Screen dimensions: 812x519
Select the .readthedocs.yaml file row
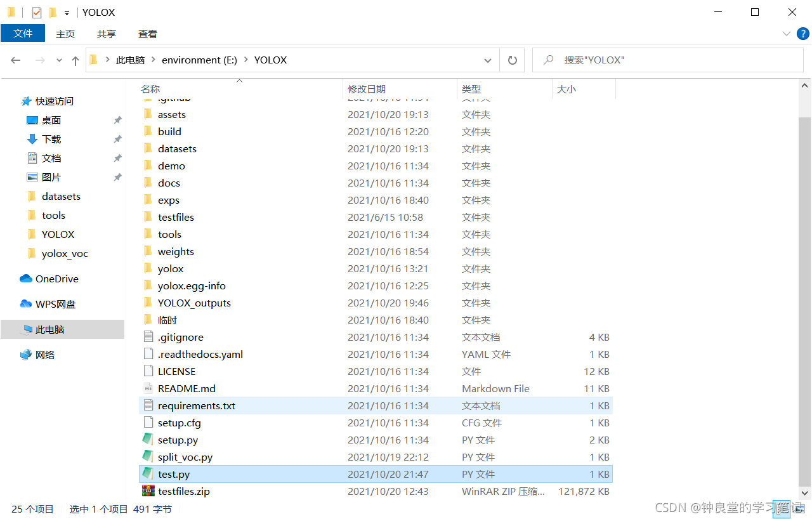click(x=376, y=354)
